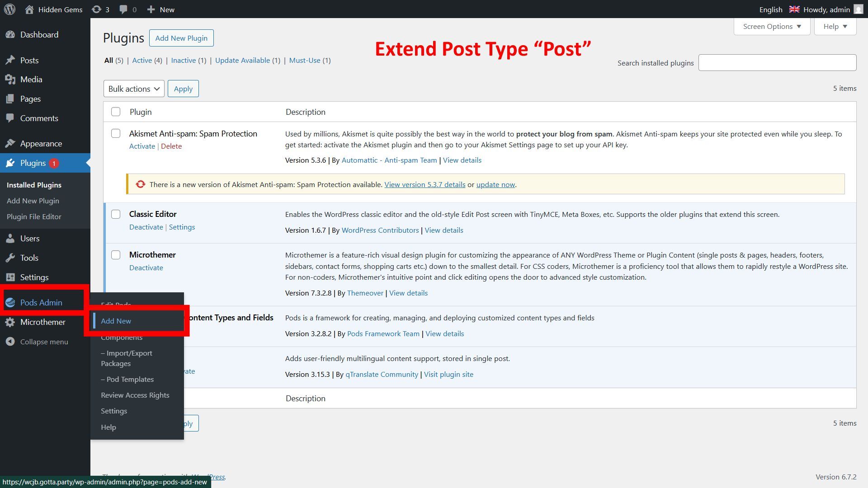
Task: Select the Akismet Anti-spam checkbox
Action: point(116,133)
